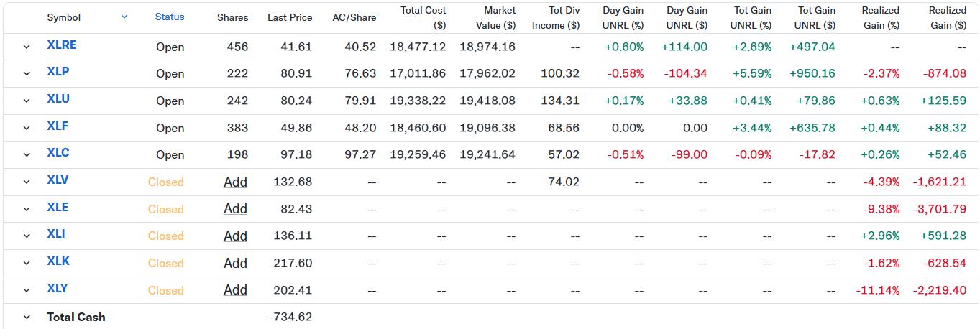The image size is (980, 329).
Task: Sort by Realized Gain (%) header
Action: [881, 17]
